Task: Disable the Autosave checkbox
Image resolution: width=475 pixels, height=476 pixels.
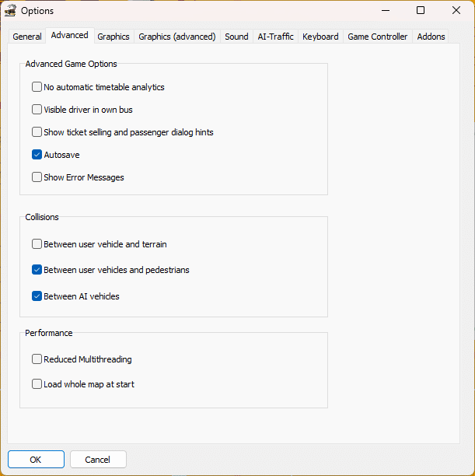Action: point(37,155)
